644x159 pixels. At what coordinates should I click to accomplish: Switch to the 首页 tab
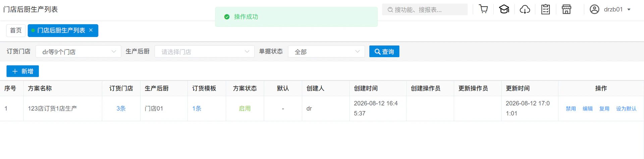pos(16,30)
